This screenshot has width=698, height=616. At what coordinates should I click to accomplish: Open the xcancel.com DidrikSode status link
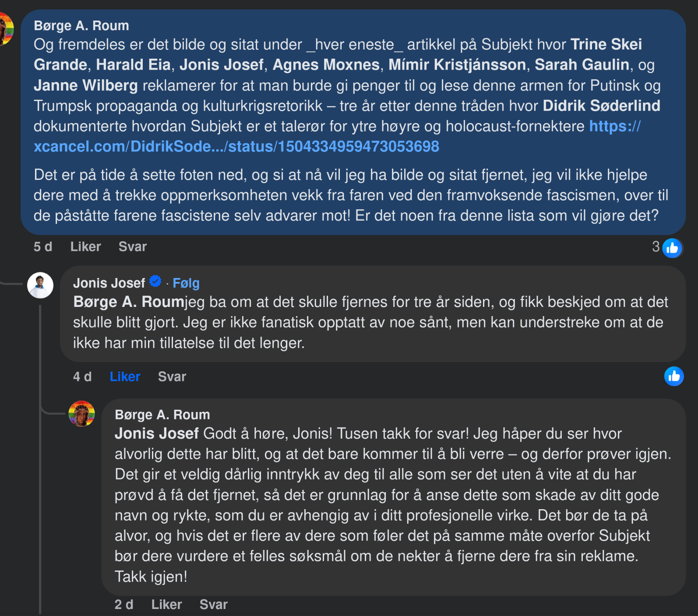(x=337, y=136)
